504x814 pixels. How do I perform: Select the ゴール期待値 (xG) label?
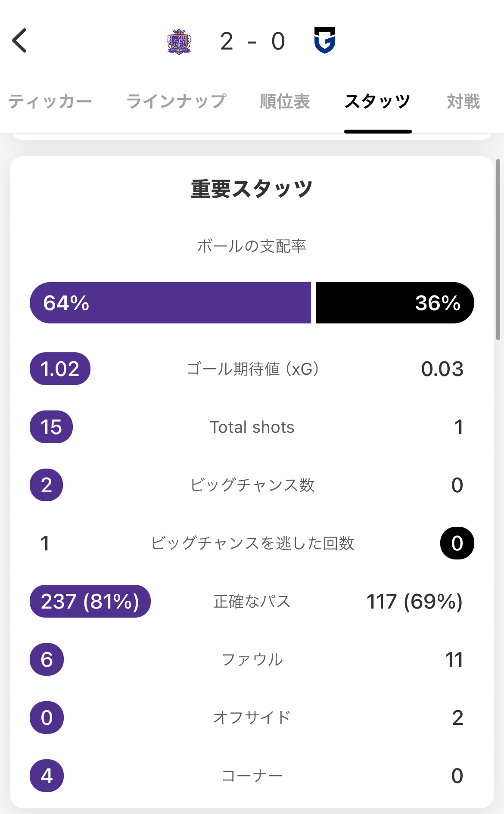[252, 369]
